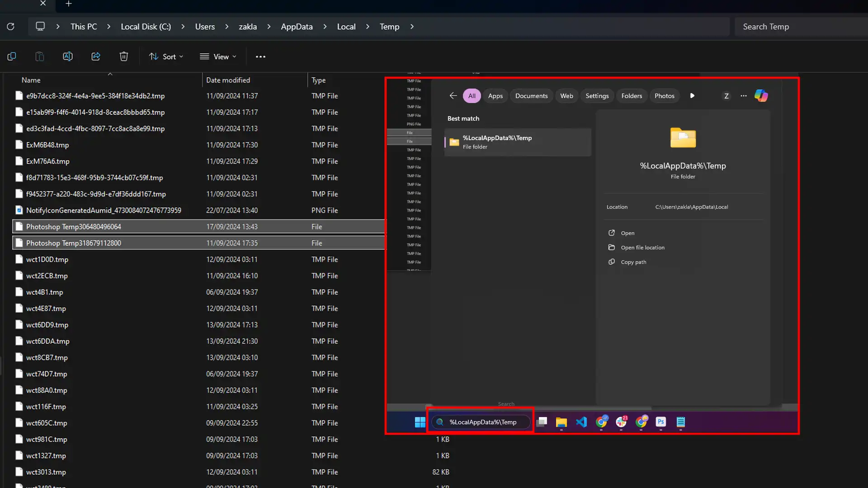Click the Refresh icon in address bar
Image resolution: width=868 pixels, height=488 pixels.
(10, 27)
